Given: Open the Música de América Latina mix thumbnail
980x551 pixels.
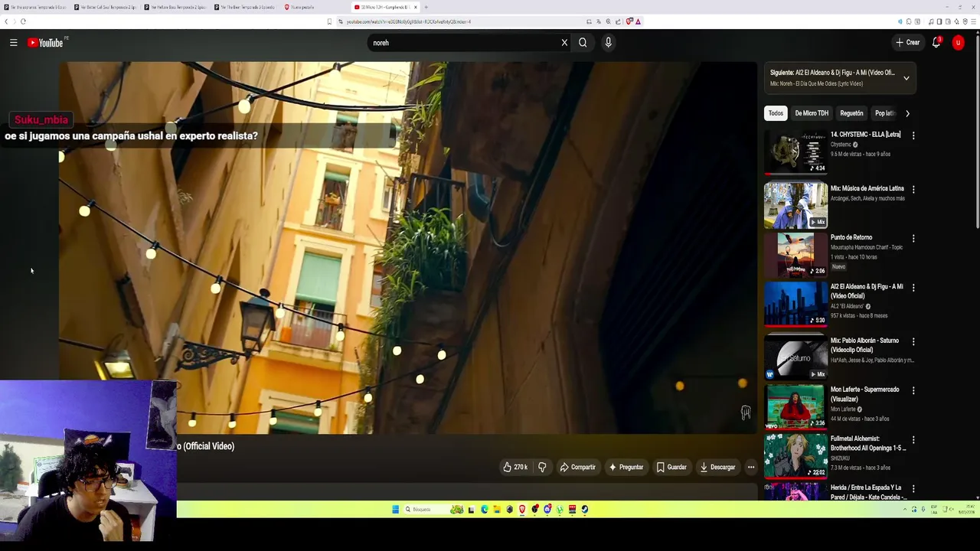Looking at the screenshot, I should pos(795,205).
